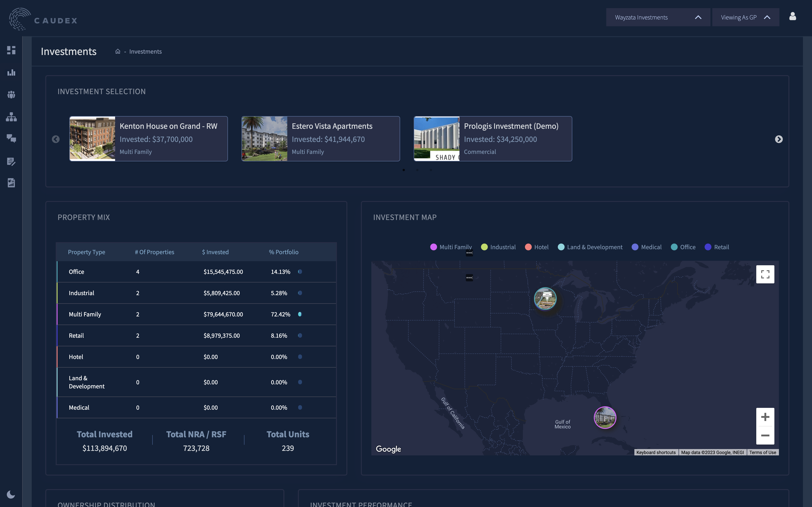Open the report document sidebar icon
The width and height of the screenshot is (812, 507).
[x=11, y=183]
